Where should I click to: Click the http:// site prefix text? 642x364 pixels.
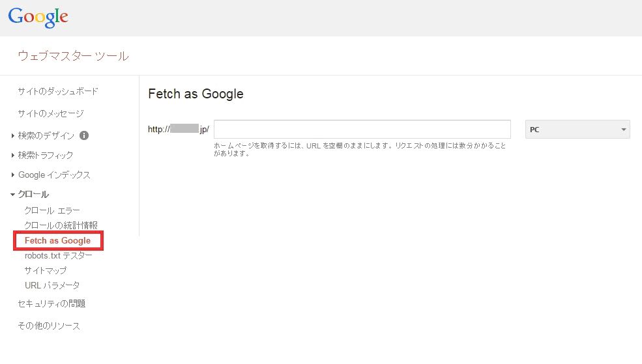click(179, 129)
